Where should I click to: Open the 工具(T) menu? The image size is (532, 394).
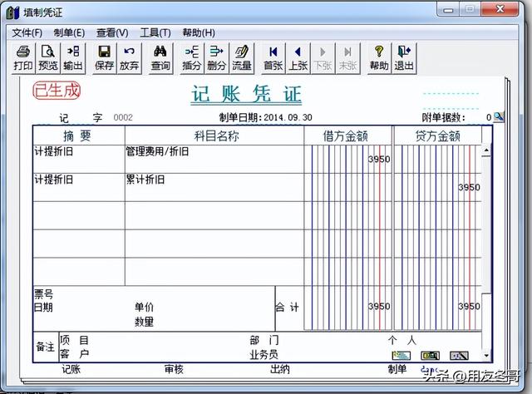(155, 33)
